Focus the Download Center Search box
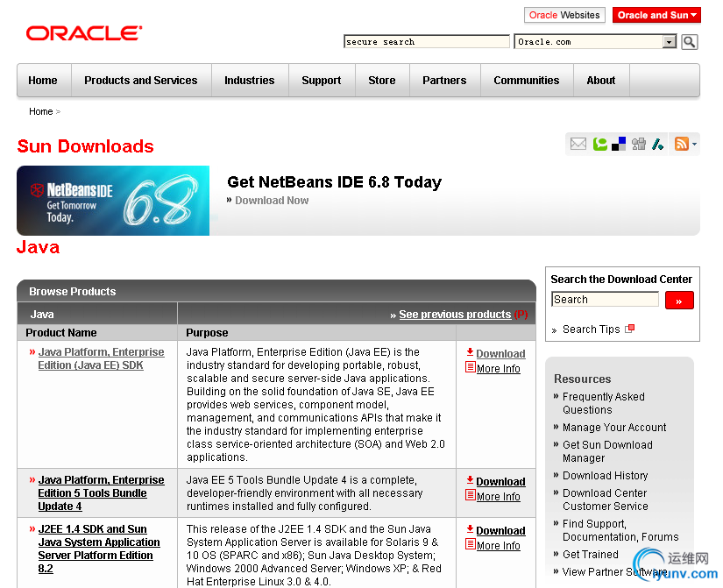 coord(605,300)
